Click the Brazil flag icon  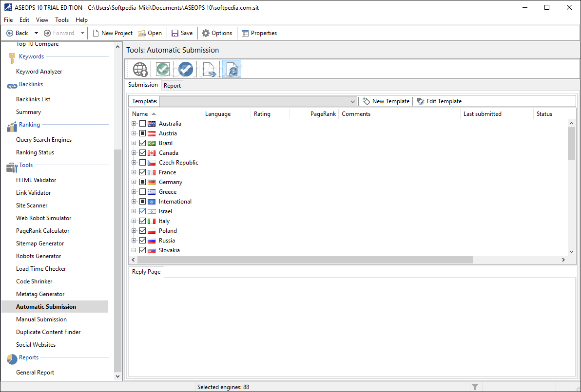[x=152, y=143]
